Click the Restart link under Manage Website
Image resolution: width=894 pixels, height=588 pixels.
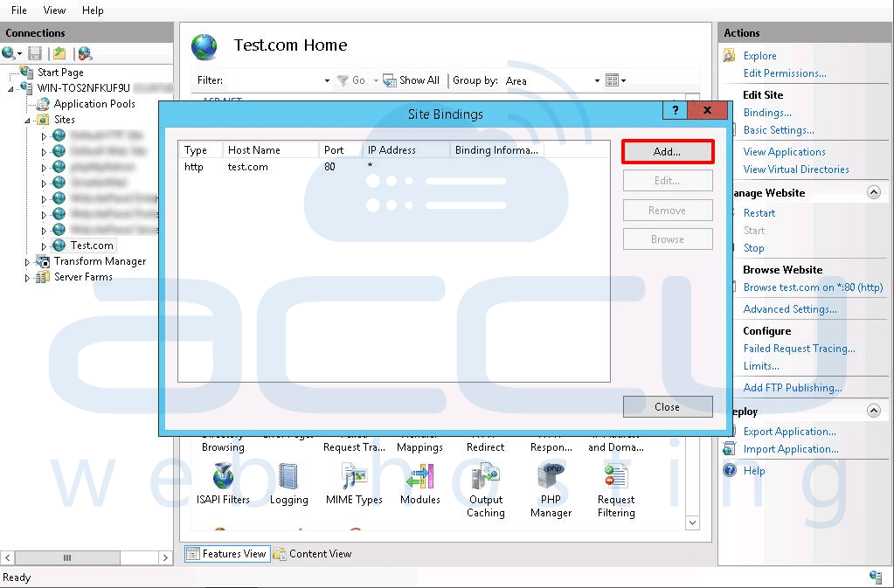[759, 212]
